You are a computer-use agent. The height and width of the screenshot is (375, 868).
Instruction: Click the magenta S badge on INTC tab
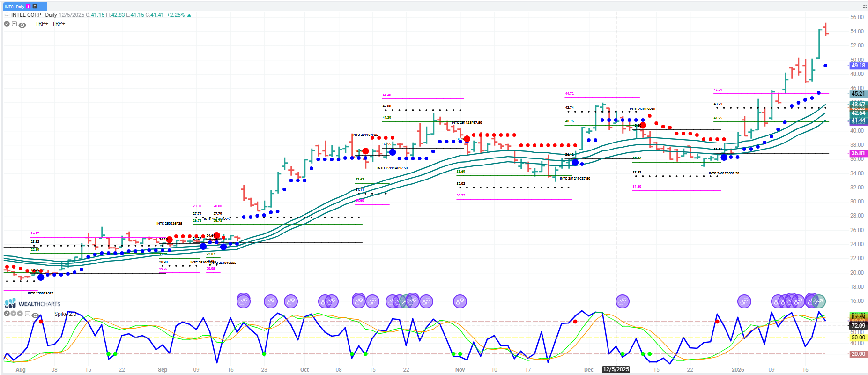29,7
